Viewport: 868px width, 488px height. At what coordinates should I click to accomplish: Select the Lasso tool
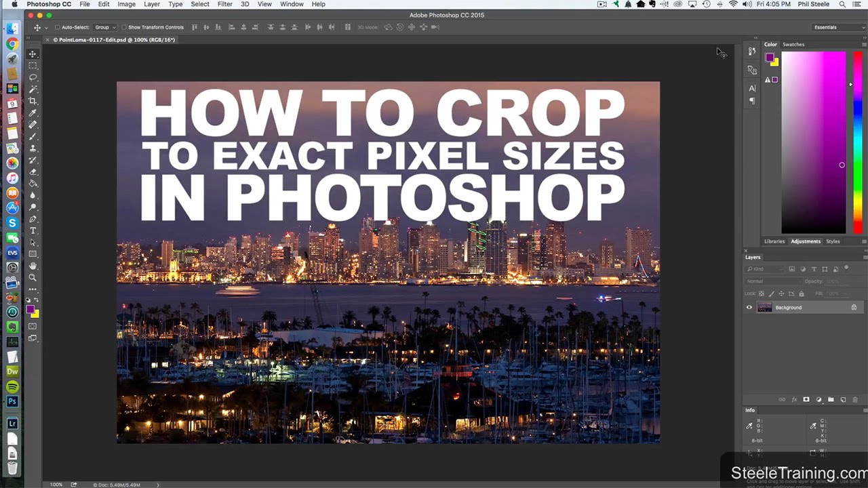point(33,77)
